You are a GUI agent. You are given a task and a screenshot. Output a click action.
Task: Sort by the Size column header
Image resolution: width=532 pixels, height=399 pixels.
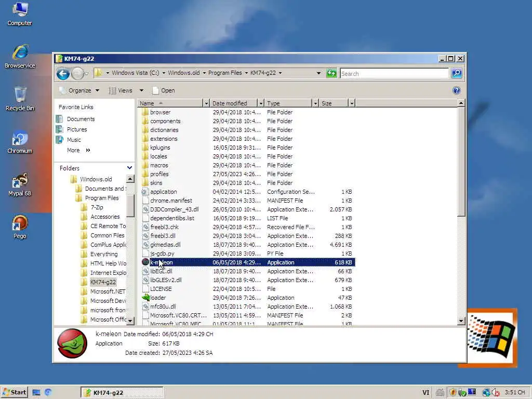334,103
